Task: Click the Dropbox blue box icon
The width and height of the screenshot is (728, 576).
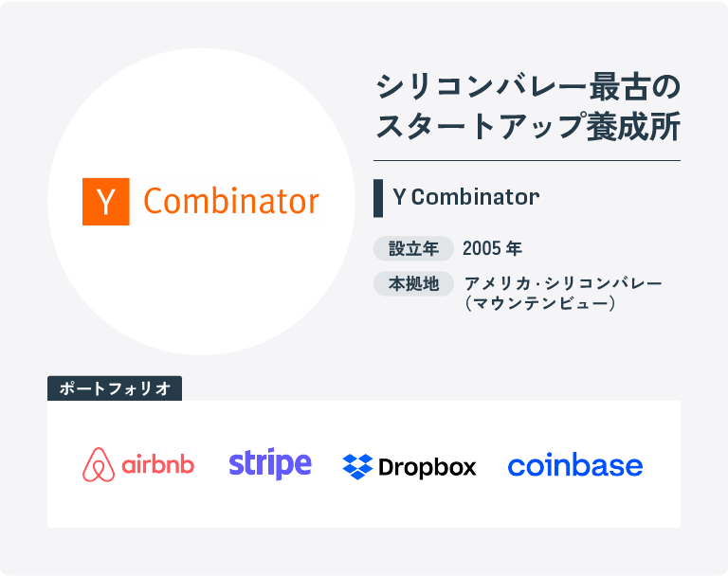Action: tap(357, 466)
